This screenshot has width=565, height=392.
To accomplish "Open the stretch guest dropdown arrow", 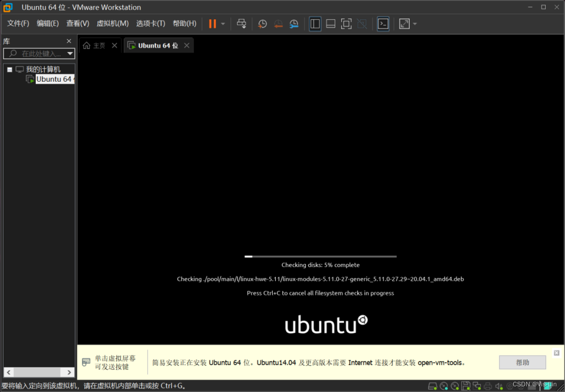I will point(415,24).
